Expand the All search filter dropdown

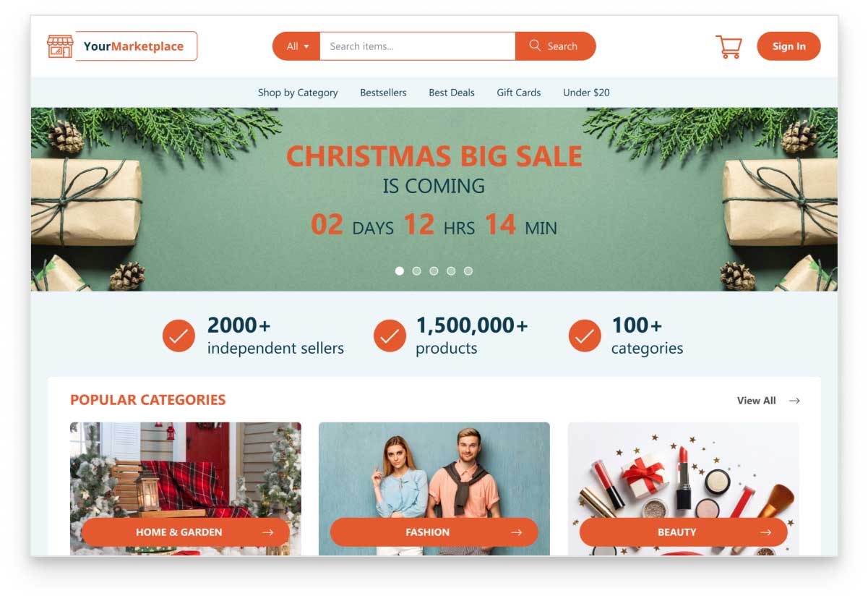(296, 46)
